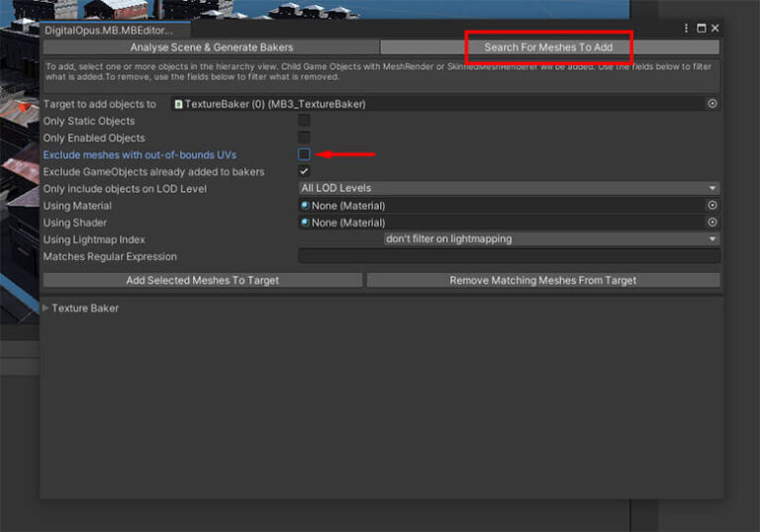Open object picker for Target TextureBaker field
The image size is (760, 532).
[712, 104]
